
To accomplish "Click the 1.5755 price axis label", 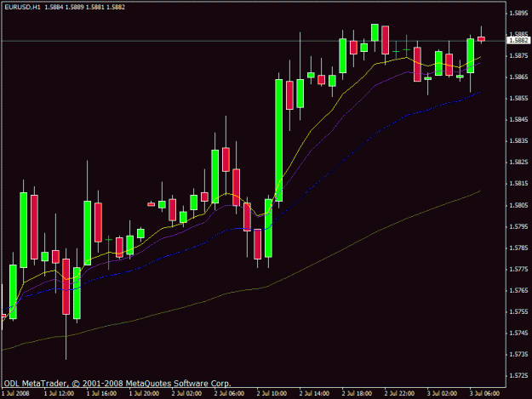I will coord(518,311).
